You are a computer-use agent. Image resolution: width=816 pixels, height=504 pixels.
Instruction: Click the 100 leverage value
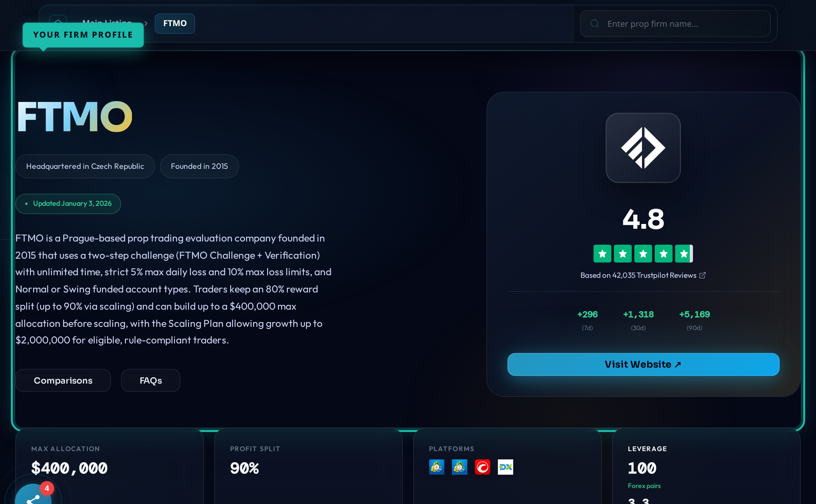[642, 468]
